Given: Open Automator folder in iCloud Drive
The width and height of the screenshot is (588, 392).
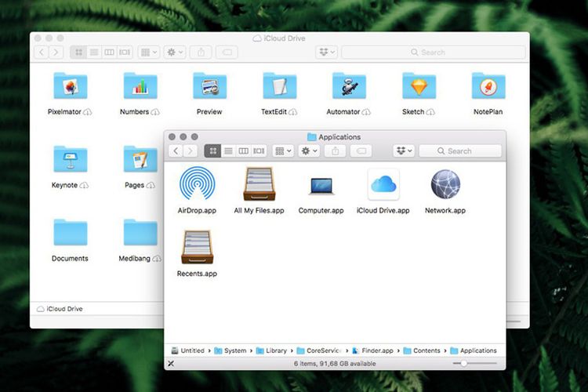Looking at the screenshot, I should click(x=349, y=85).
